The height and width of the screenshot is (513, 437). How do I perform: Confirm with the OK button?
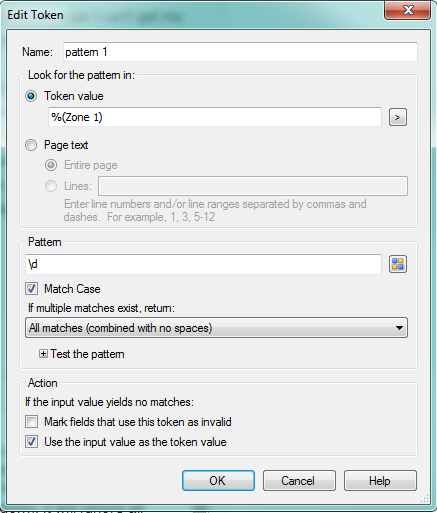(218, 481)
